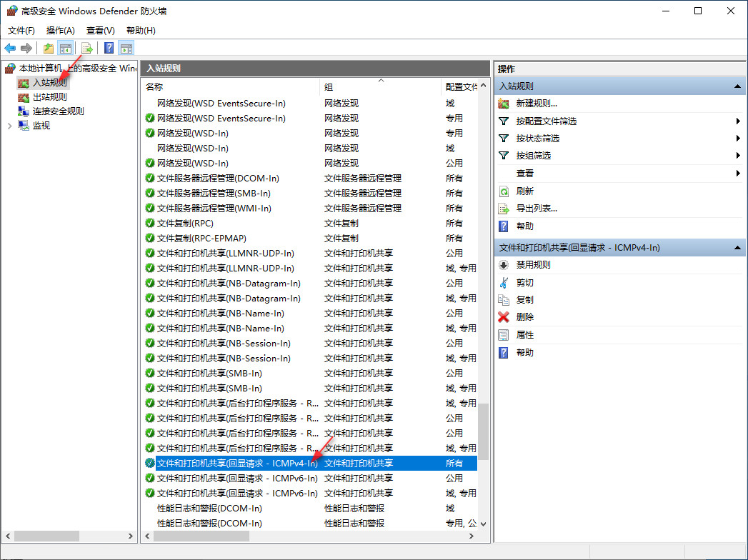Select the 域 性能日志和警报(DCOM-In) rule
Image resolution: width=748 pixels, height=560 pixels.
click(310, 508)
